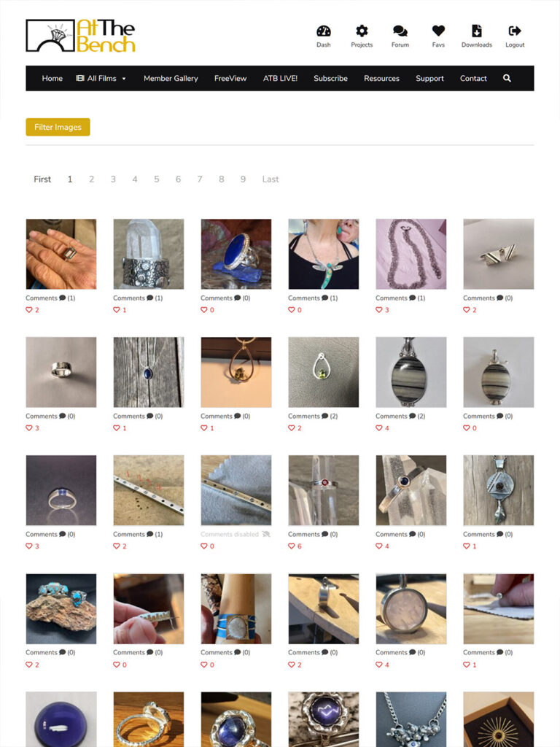Select Member Gallery in navigation bar
Viewport: 560px width, 747px height.
[x=171, y=78]
